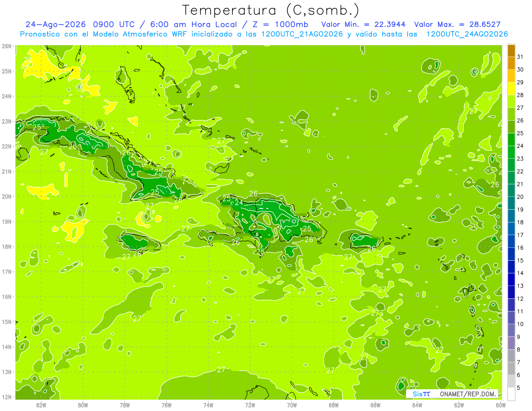Screen dimensions: 532x411
Task: Click the 22N latitude axis label
Action: click(7, 146)
